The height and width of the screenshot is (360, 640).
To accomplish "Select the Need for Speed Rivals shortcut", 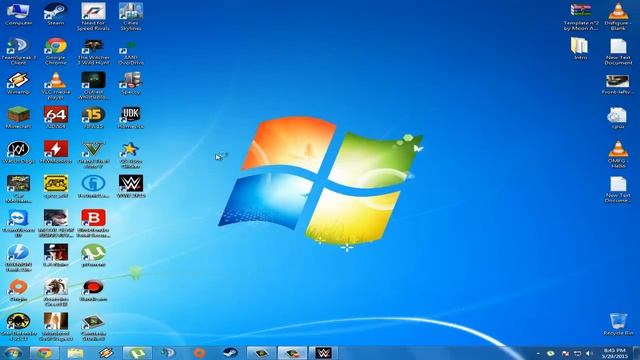I will (93, 17).
